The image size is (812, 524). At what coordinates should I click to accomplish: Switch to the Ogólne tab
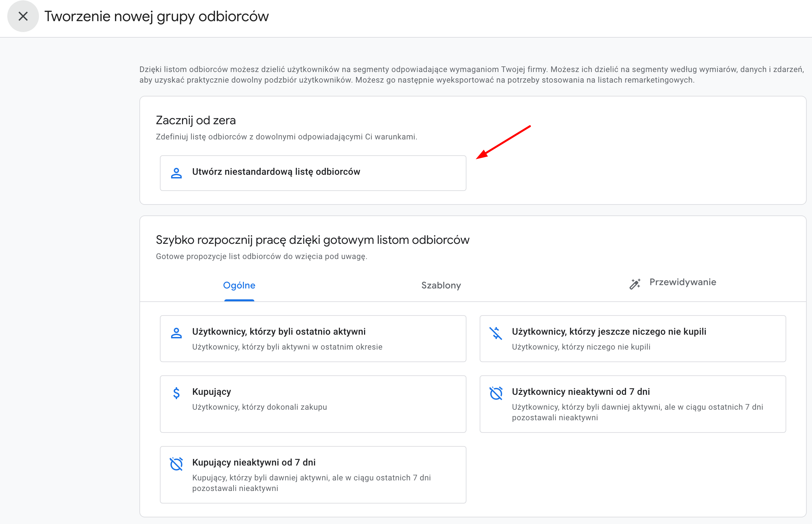click(239, 285)
